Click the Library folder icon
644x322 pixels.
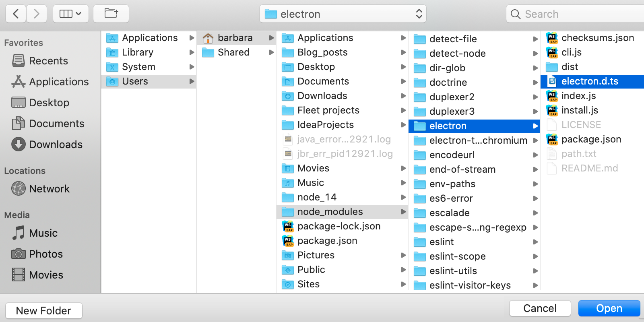(112, 52)
